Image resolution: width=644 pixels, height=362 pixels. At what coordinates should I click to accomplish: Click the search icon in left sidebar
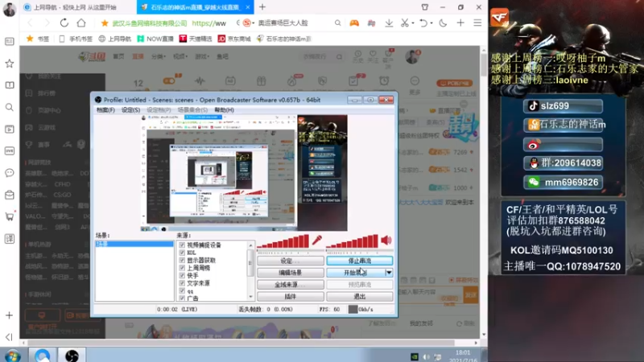9,107
